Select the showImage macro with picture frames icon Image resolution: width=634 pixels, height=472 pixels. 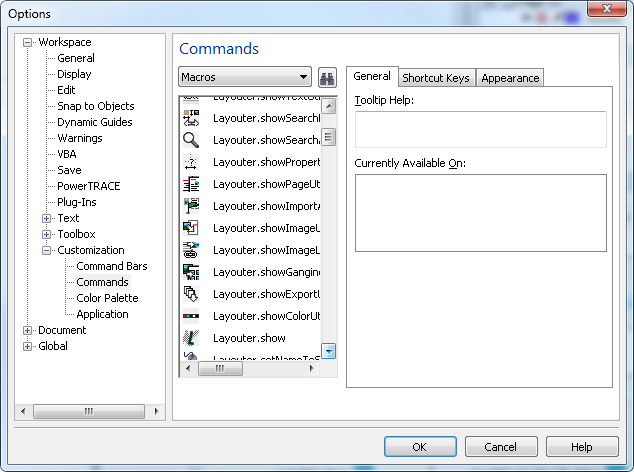pos(191,228)
